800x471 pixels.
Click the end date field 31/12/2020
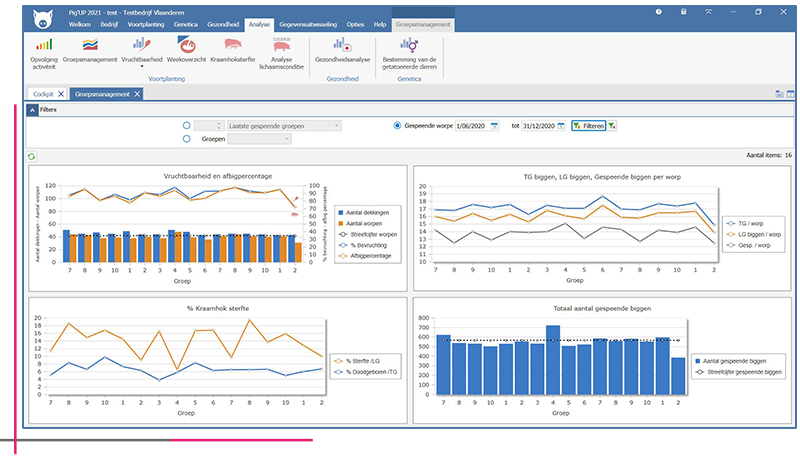point(542,126)
